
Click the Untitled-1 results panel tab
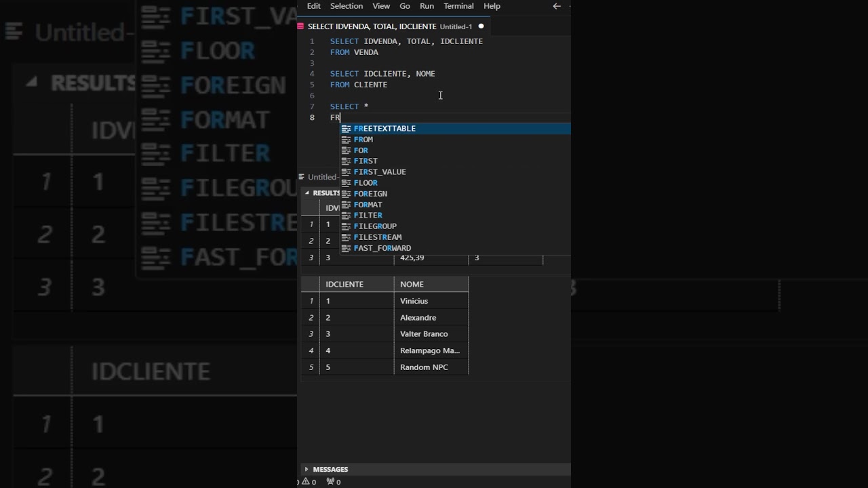[x=319, y=177]
